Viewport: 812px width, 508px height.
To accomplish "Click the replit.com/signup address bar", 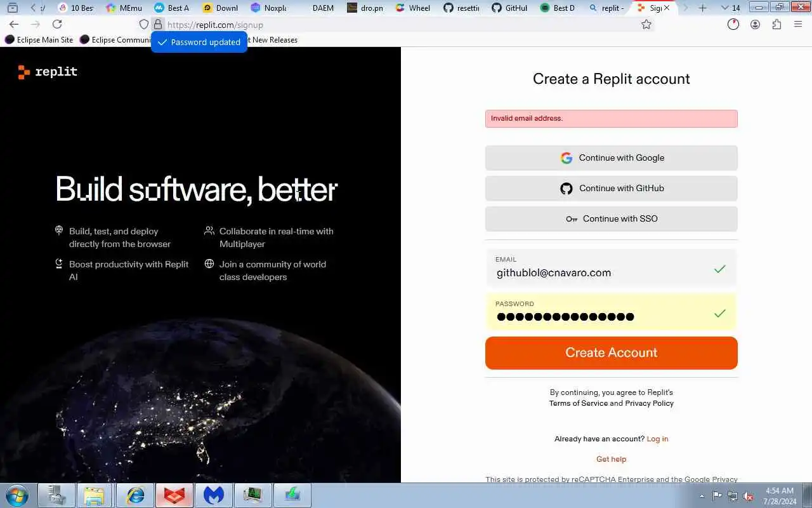I will 400,25.
